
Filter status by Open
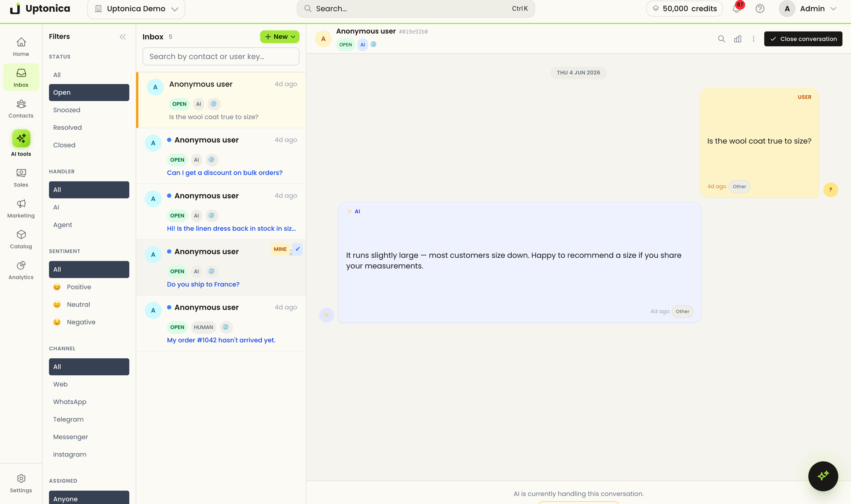point(89,92)
